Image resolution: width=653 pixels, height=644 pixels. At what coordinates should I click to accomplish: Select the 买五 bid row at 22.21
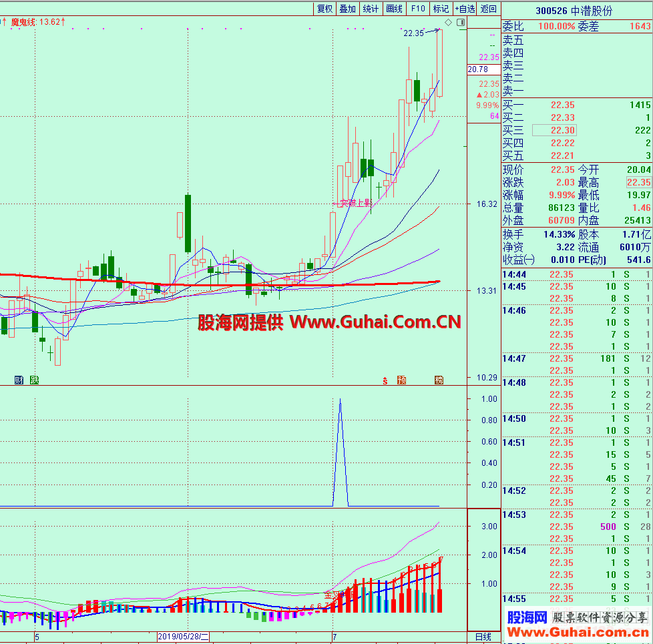[577, 156]
